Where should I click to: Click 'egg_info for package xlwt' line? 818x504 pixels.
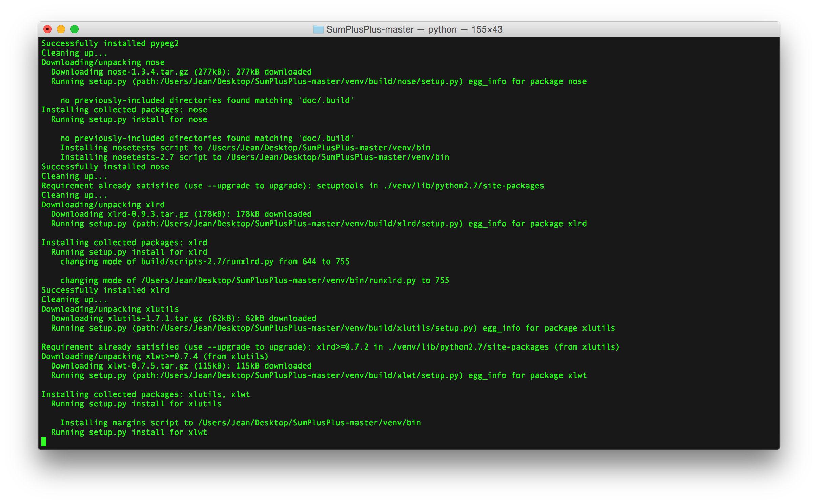[319, 375]
